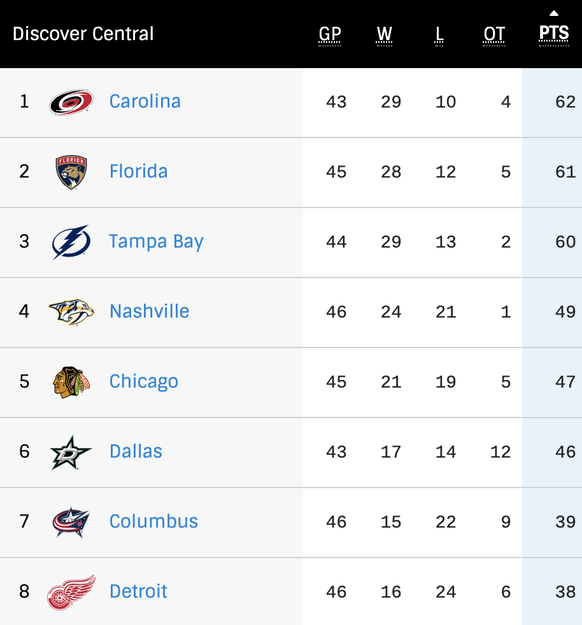Viewport: 582px width, 625px height.
Task: Open the Nashville team link
Action: [149, 311]
